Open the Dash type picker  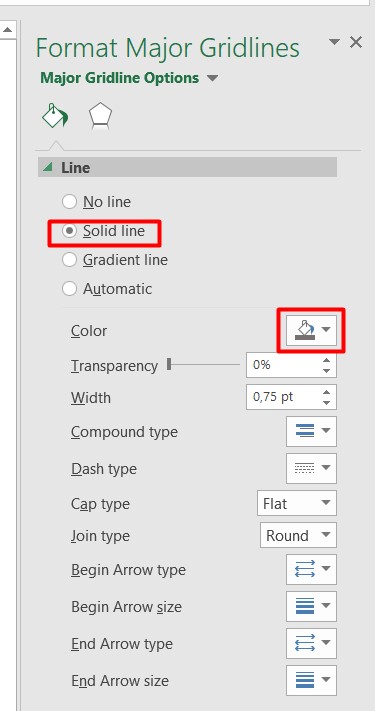[312, 468]
